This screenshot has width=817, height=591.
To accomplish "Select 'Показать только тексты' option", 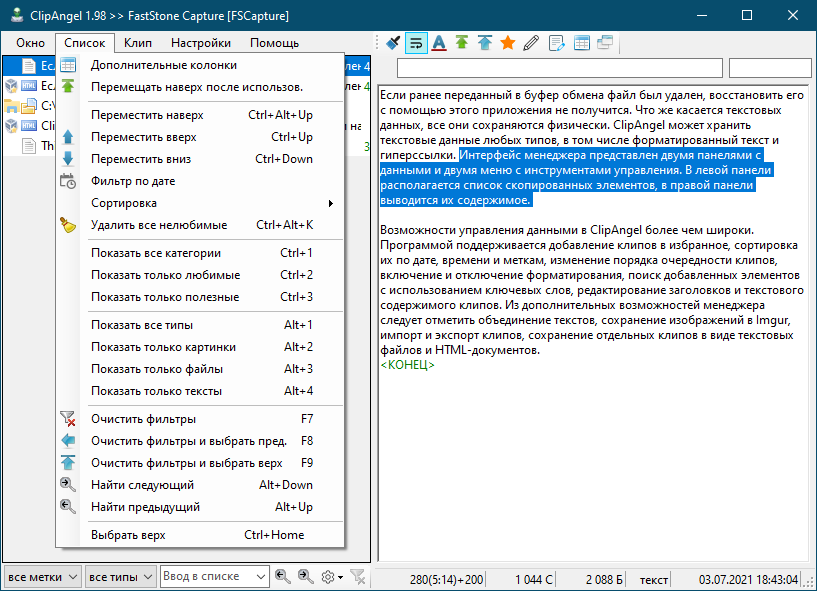I will pos(200,391).
